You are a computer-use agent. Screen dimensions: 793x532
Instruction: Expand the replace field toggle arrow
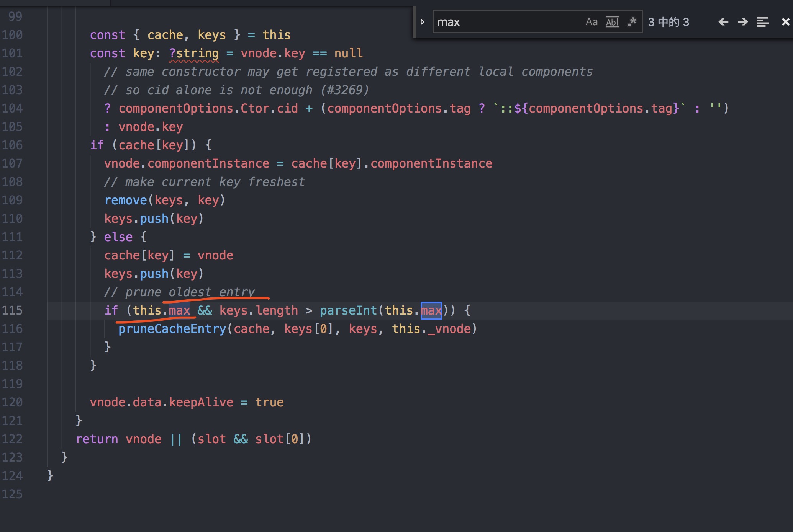(x=422, y=22)
